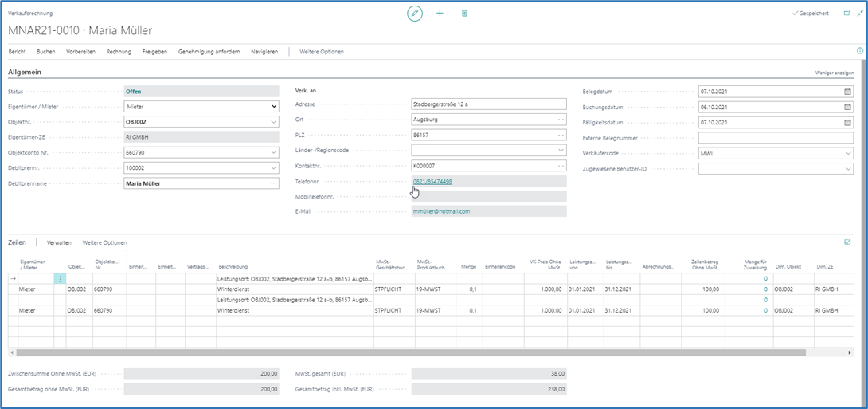Open the info FactBox pane icon

(x=860, y=51)
